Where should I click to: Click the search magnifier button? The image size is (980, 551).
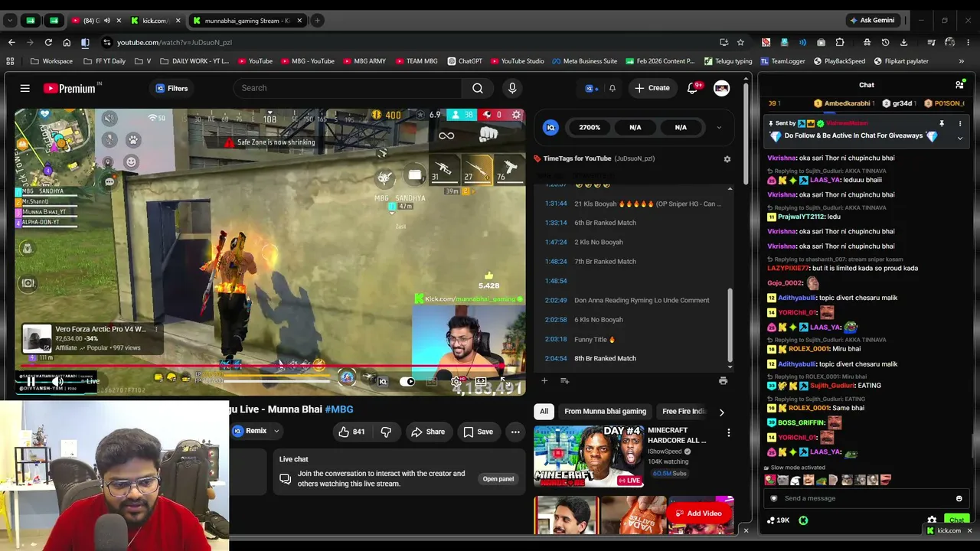point(478,88)
